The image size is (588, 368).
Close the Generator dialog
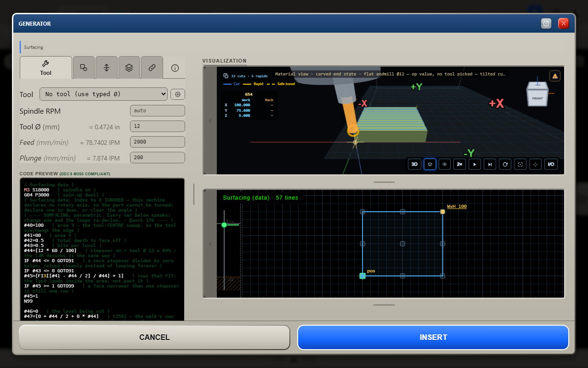click(564, 23)
